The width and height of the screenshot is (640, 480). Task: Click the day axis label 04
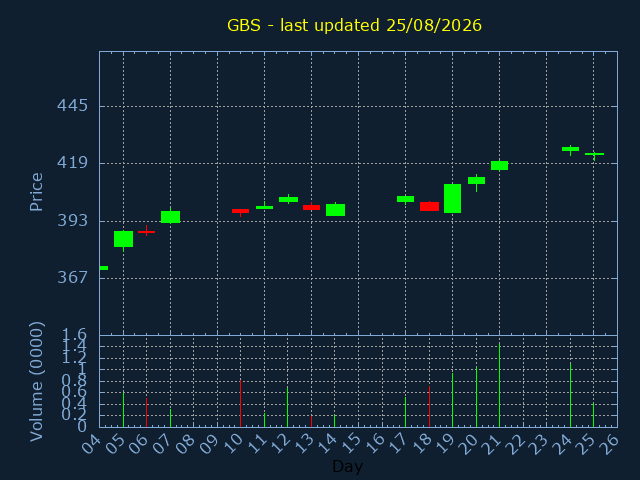(91, 444)
